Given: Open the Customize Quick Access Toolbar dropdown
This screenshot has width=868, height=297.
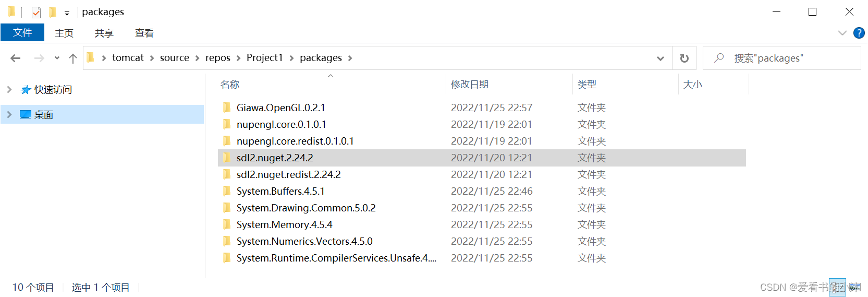Looking at the screenshot, I should click(x=67, y=13).
